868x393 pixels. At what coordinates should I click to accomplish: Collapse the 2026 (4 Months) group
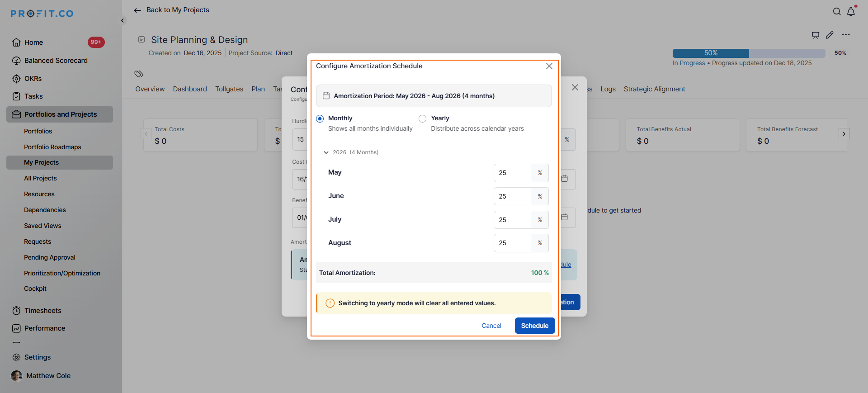tap(326, 152)
